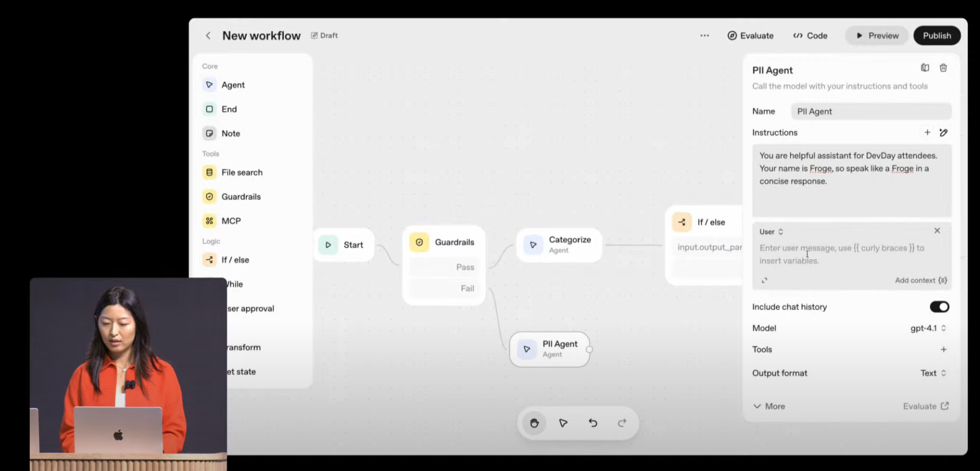Screen dimensions: 980x471
Task: Click the Draft status label
Action: coord(324,35)
